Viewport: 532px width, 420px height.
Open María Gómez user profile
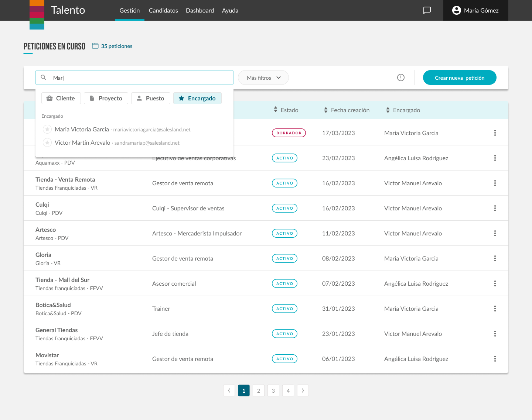[x=475, y=10]
